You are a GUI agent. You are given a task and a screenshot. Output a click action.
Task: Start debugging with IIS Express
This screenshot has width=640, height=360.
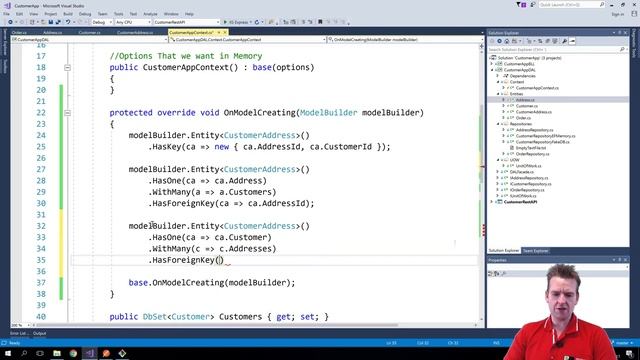pyautogui.click(x=237, y=22)
